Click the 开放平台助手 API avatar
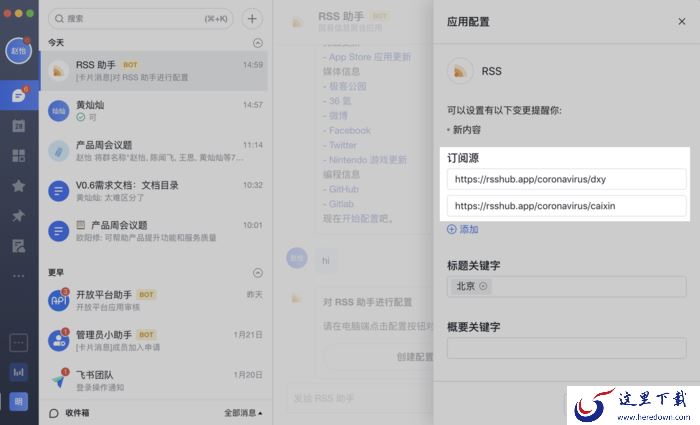This screenshot has width=700, height=425. point(58,300)
